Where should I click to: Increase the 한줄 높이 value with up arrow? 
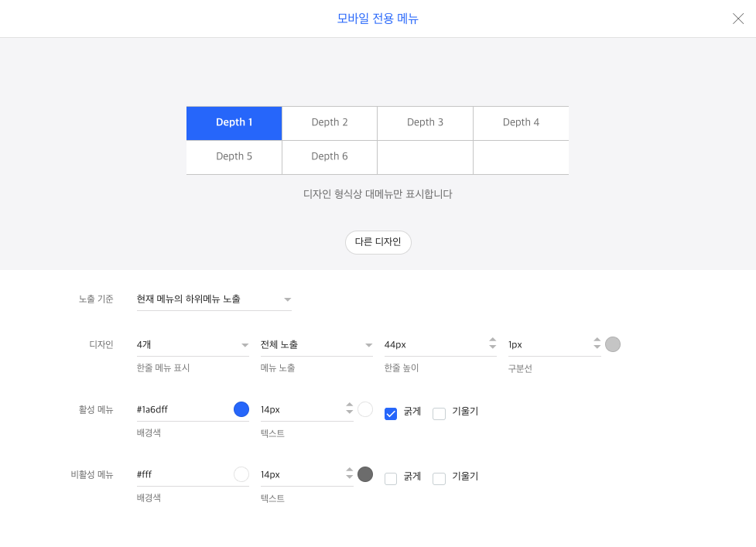click(492, 340)
